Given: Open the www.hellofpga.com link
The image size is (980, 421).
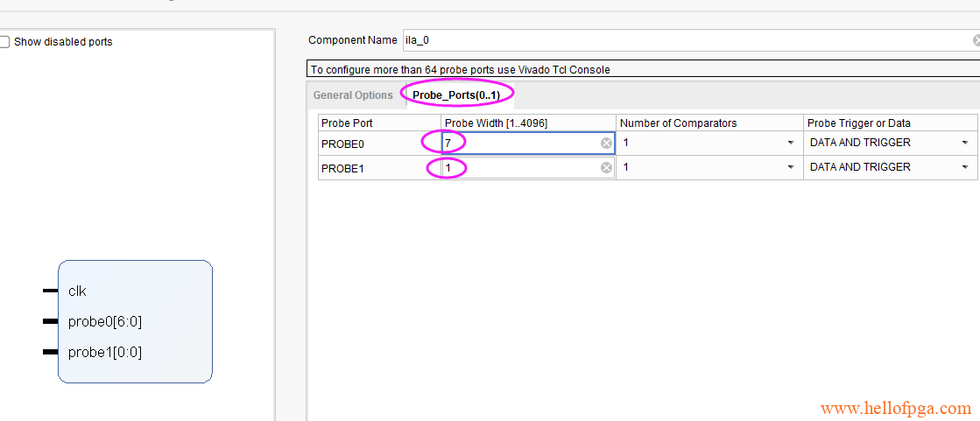Looking at the screenshot, I should [896, 409].
